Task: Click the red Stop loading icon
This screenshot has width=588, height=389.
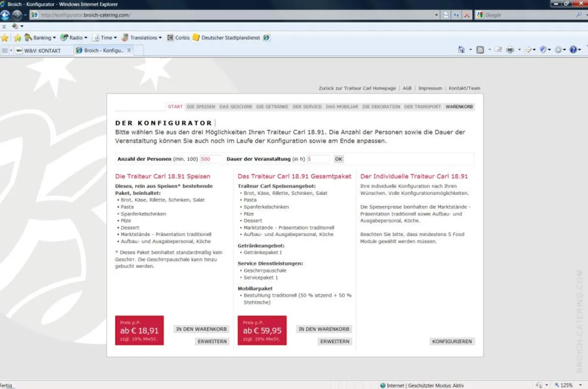Action: (466, 15)
